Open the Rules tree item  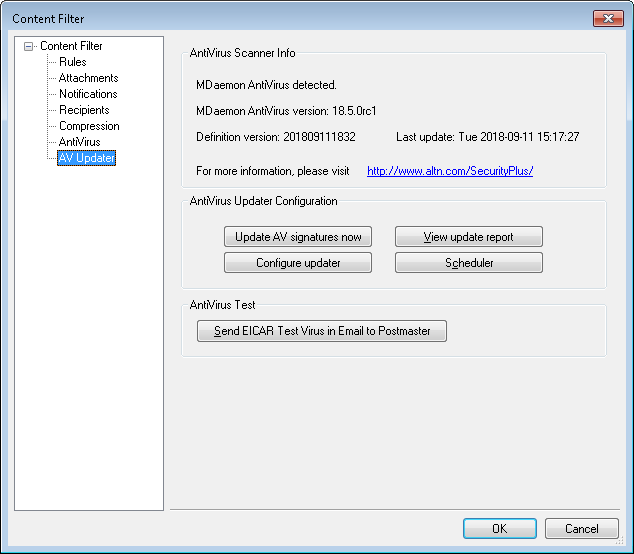[73, 62]
